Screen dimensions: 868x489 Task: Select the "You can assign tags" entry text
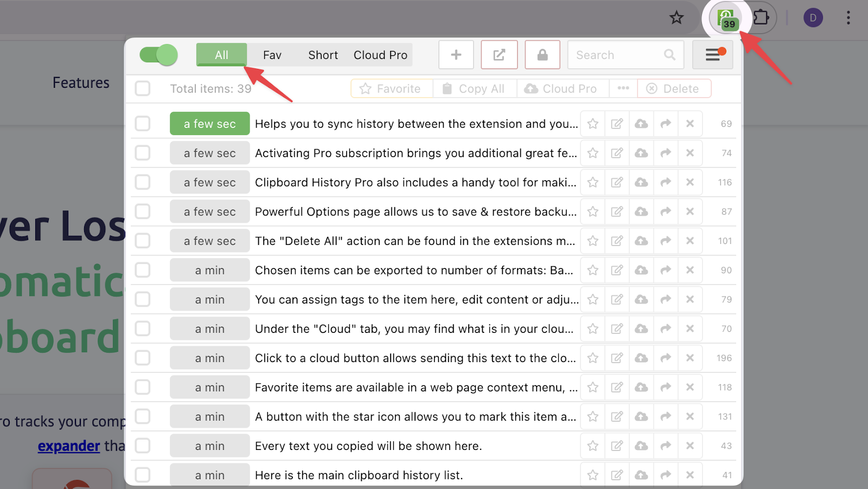click(x=417, y=299)
